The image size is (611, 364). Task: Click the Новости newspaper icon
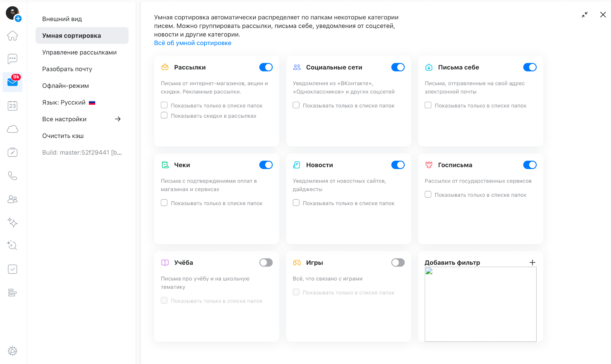297,165
